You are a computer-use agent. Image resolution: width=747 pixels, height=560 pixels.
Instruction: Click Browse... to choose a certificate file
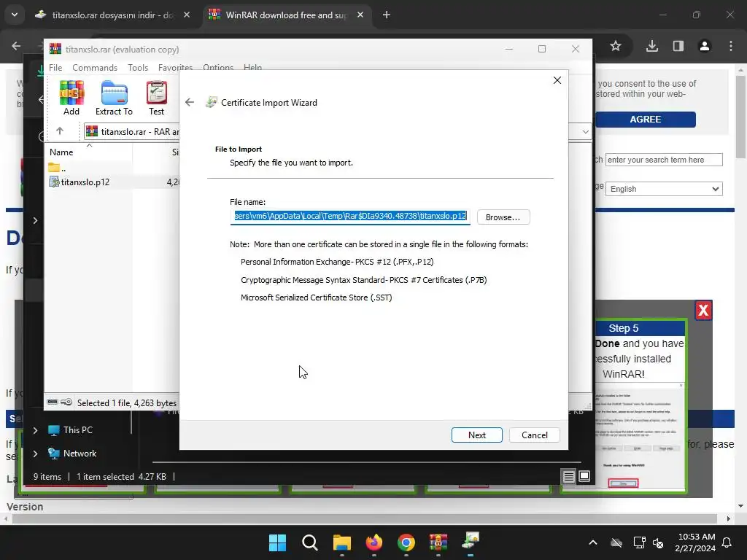[x=503, y=217]
